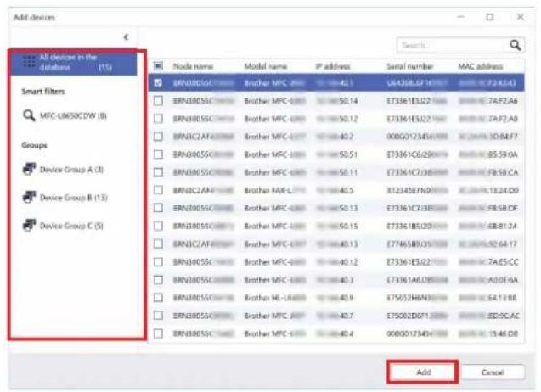Click IP address cell ending 50.51
This screenshot has height=392, width=541.
[336, 154]
